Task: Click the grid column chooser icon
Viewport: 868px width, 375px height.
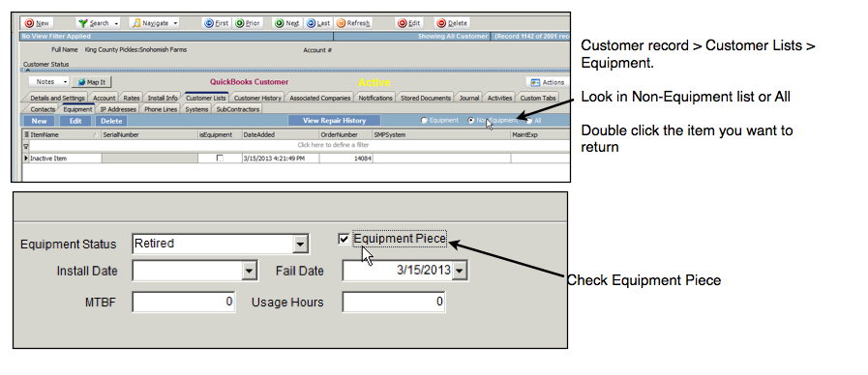Action: [25, 134]
